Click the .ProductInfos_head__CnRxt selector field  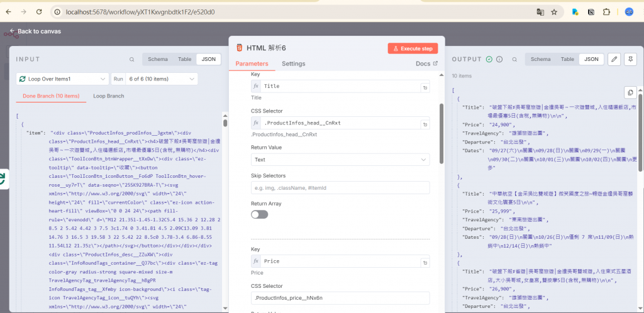click(340, 123)
